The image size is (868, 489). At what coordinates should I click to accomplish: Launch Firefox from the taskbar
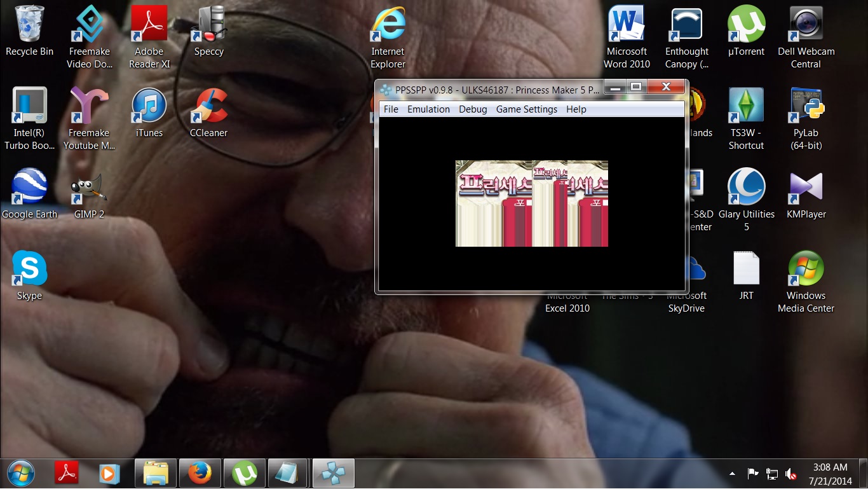click(x=200, y=474)
